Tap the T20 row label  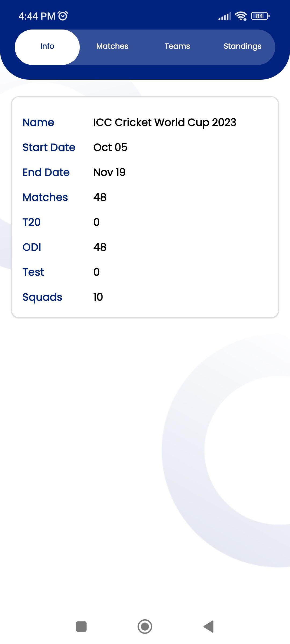point(31,222)
